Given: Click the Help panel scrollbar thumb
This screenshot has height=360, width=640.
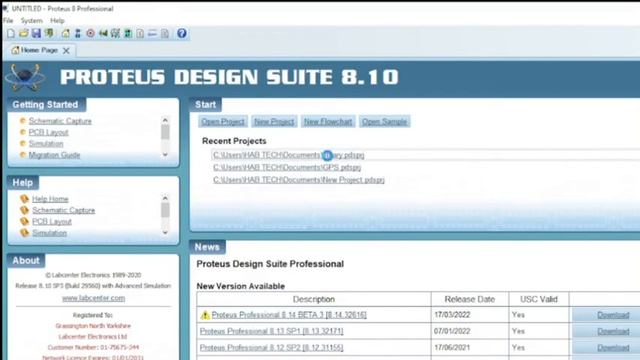Looking at the screenshot, I should tap(165, 210).
